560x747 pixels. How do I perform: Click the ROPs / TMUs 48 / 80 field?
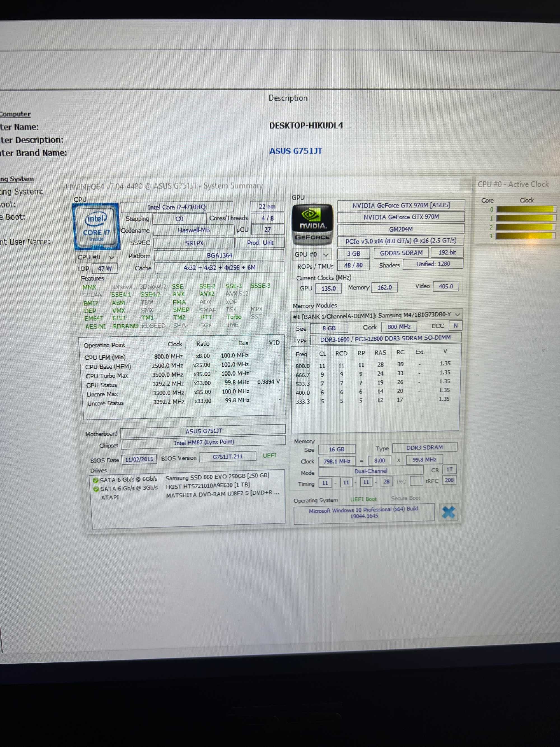click(x=353, y=265)
